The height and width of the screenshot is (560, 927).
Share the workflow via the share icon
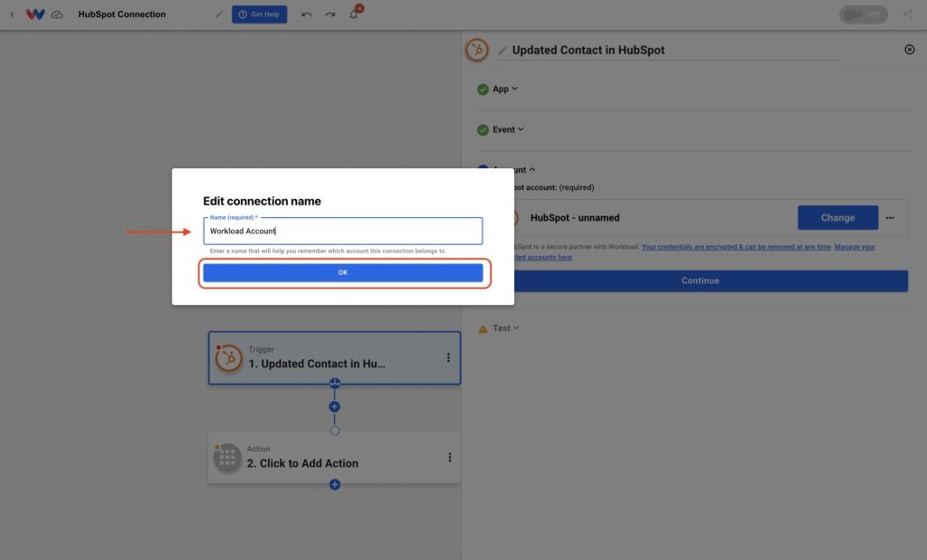coord(908,14)
